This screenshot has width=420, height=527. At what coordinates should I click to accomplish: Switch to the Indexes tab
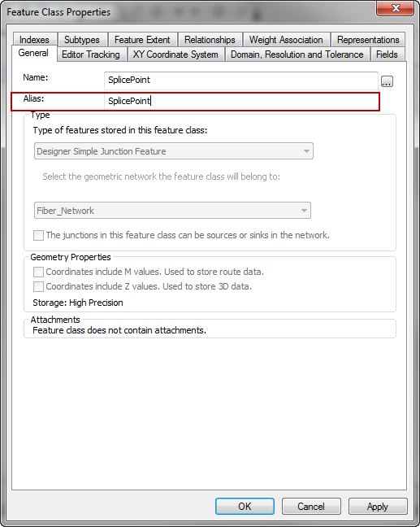[34, 40]
